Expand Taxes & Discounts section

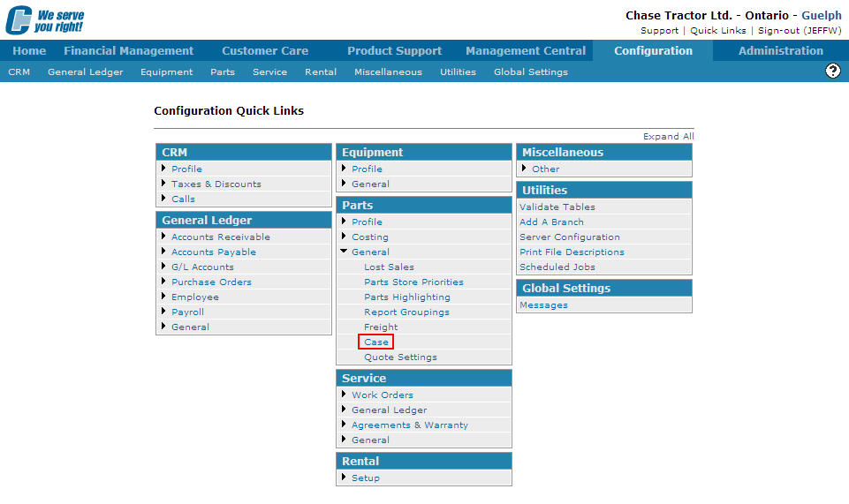click(164, 184)
